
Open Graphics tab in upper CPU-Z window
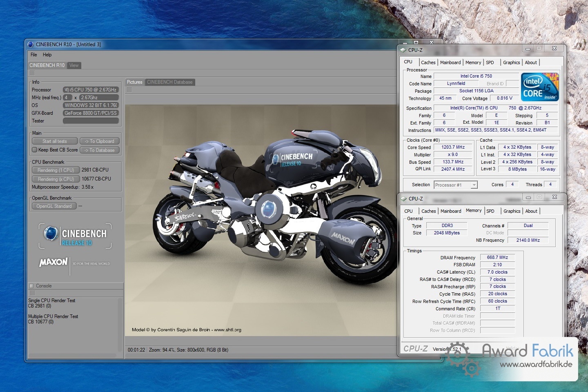click(511, 62)
